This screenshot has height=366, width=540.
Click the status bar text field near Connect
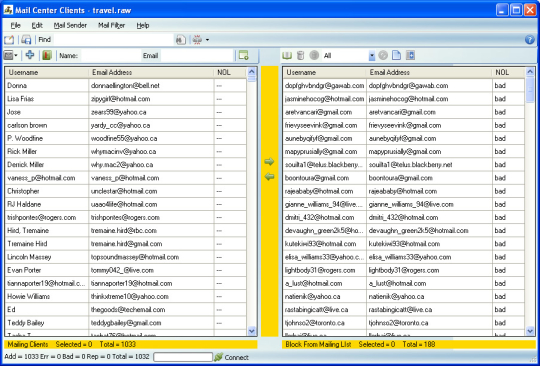click(183, 357)
